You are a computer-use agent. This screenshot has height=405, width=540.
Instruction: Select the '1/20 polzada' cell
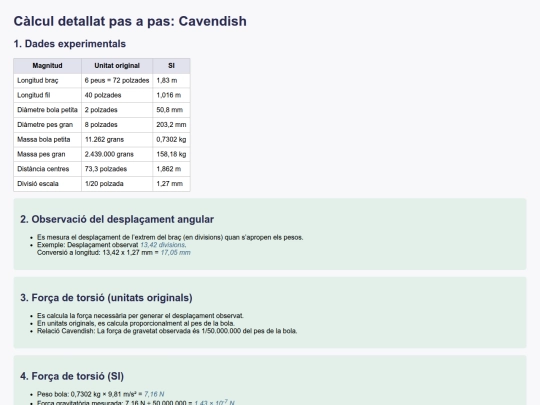point(117,184)
